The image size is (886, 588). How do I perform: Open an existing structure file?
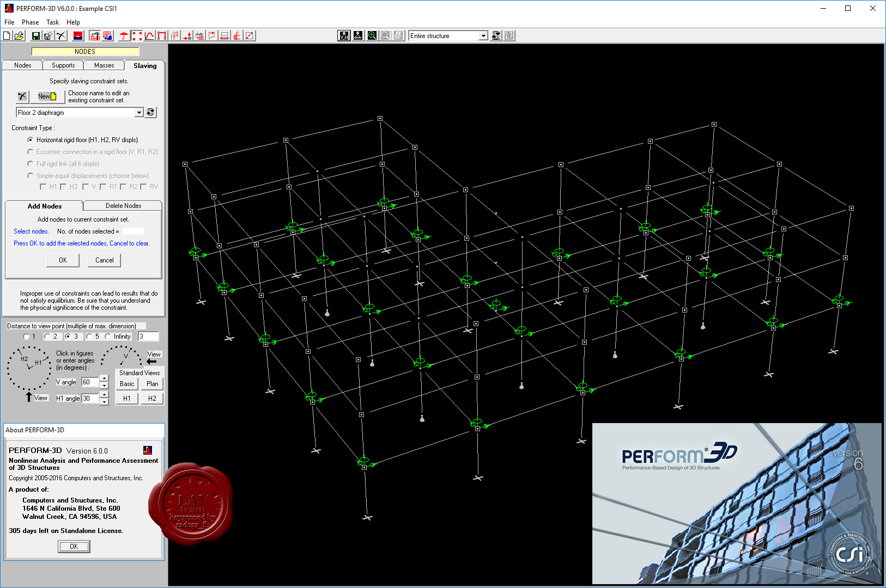click(19, 36)
